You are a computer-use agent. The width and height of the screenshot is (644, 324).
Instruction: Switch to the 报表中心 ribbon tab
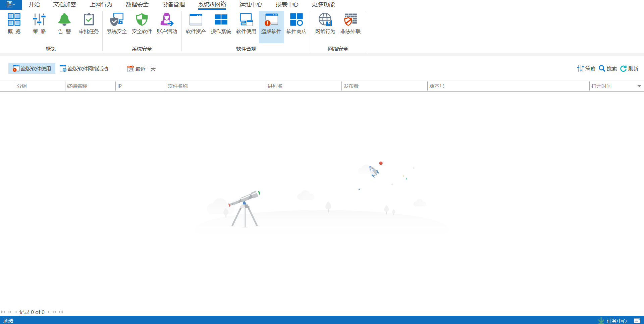pos(287,4)
